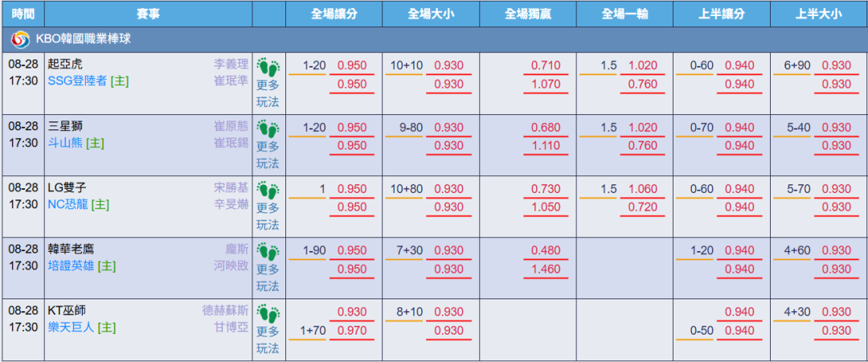The image size is (868, 362).
Task: Choose 0.970 handicap odds for 樂天巨人
Action: point(352,331)
